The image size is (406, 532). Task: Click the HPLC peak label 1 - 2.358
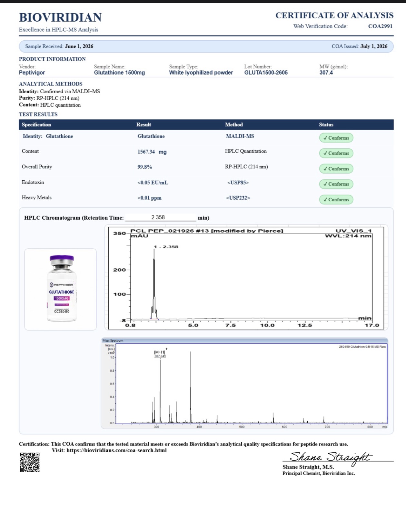166,247
